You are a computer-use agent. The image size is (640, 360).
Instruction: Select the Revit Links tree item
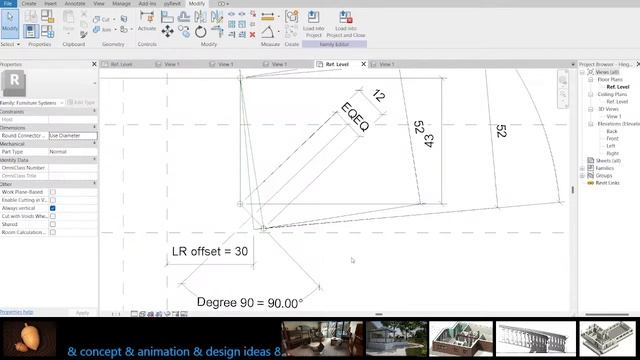[x=607, y=183]
